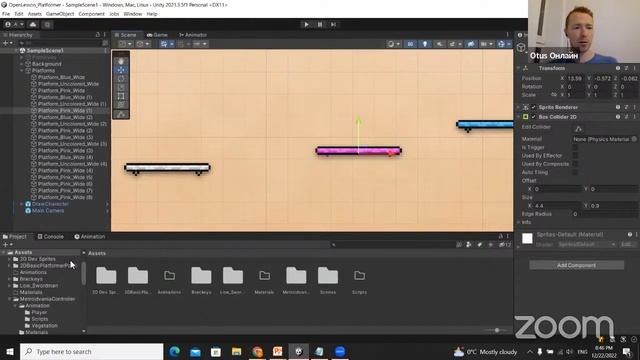
Task: Toggle 2D view mode in Scene toolbar
Action: tap(411, 44)
